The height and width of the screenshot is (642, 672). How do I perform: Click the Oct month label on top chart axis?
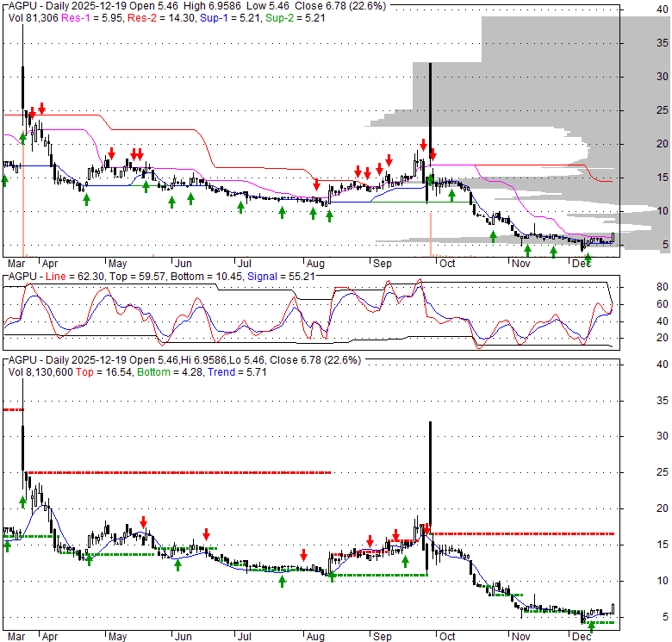point(446,264)
